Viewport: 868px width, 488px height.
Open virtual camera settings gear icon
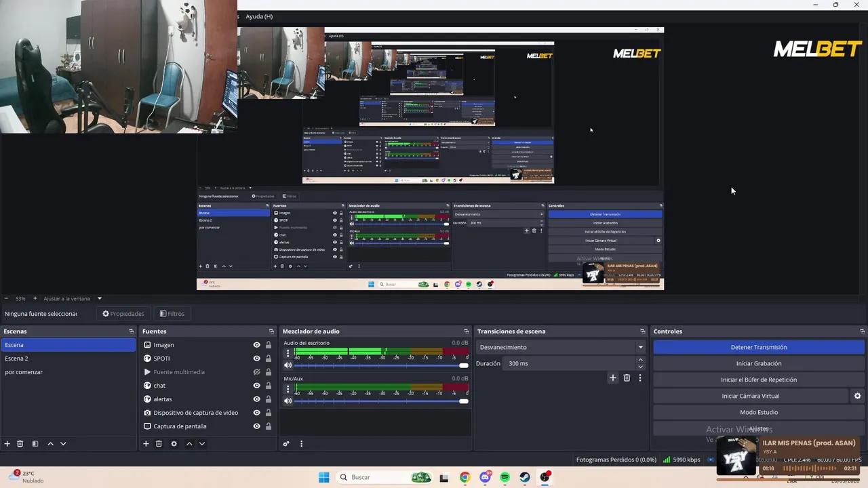click(x=857, y=396)
